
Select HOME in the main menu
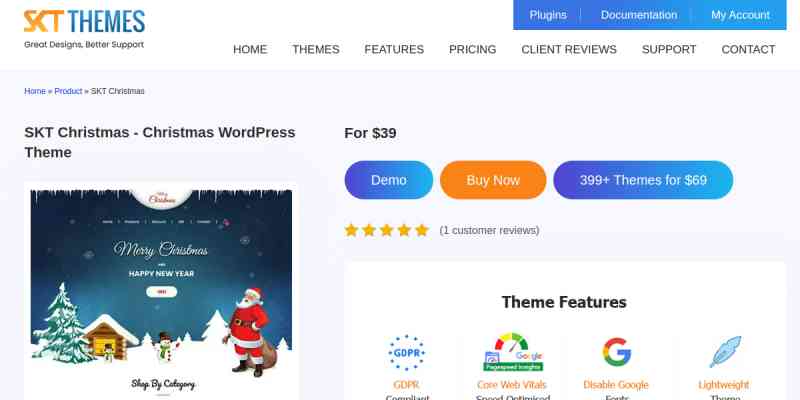point(250,49)
